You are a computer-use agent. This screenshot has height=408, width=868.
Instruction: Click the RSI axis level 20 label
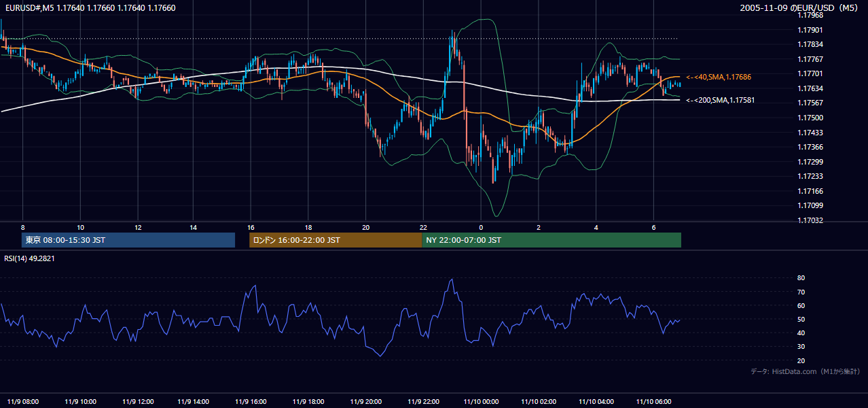point(801,360)
